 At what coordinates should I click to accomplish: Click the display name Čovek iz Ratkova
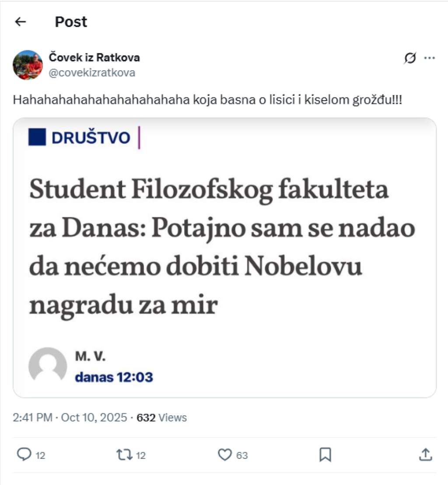94,57
